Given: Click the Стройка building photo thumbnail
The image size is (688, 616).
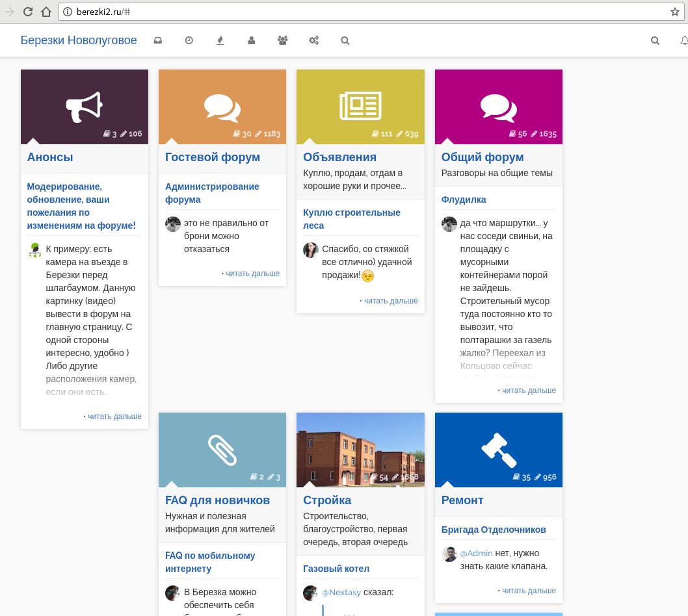Looking at the screenshot, I should point(360,450).
